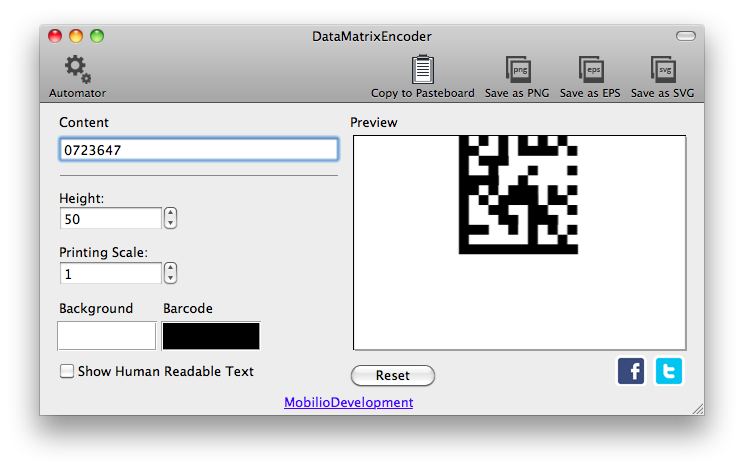Increase Printing Scale with the stepper up arrow

tap(170, 268)
